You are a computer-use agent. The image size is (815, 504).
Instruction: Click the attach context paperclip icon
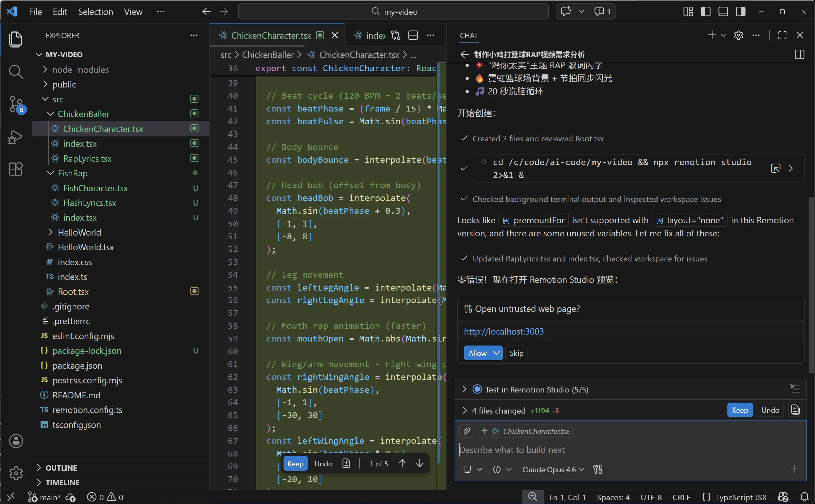click(467, 431)
